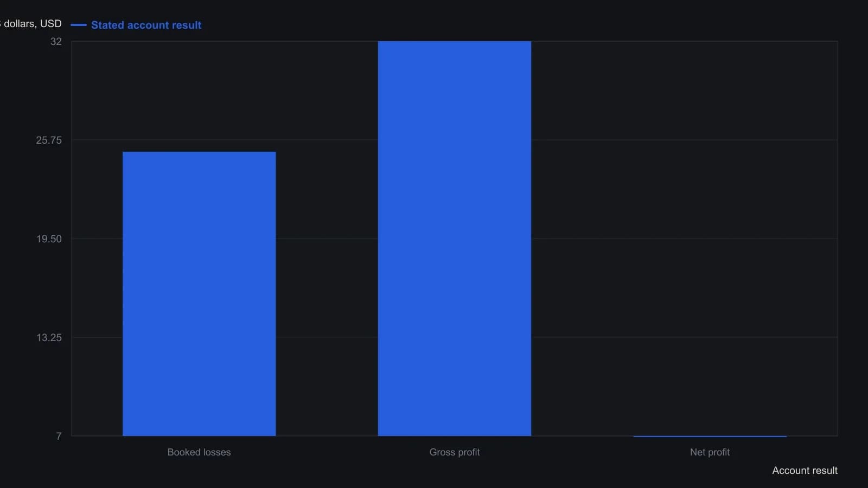
Task: Click the 'dollars, USD' axis title
Action: tap(31, 24)
